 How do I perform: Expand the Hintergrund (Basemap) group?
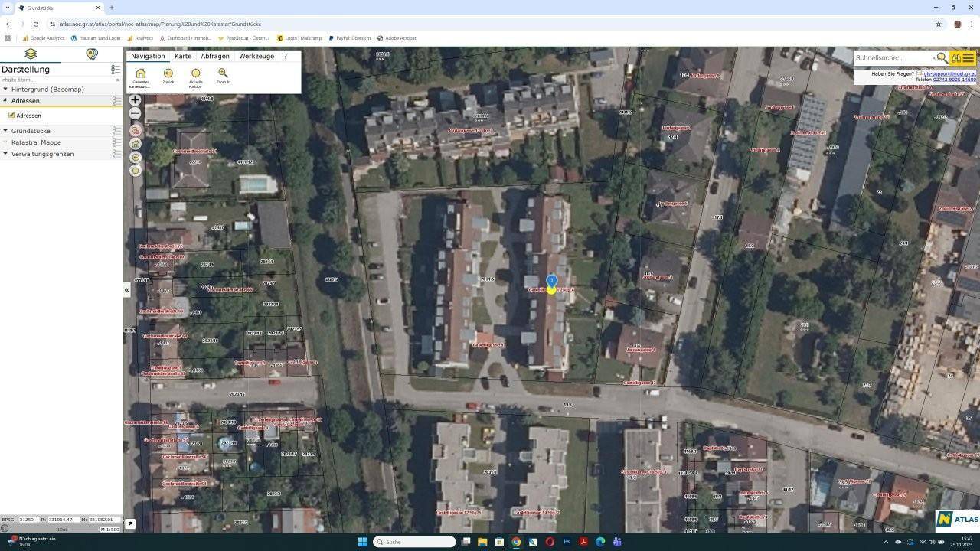(x=5, y=90)
